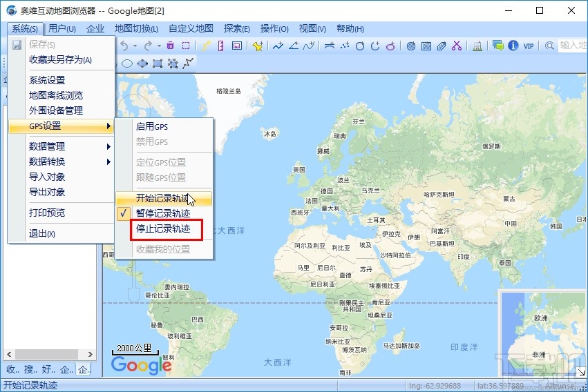Select 收藏夹另存为(A) menu entry
The image size is (588, 392).
click(61, 59)
